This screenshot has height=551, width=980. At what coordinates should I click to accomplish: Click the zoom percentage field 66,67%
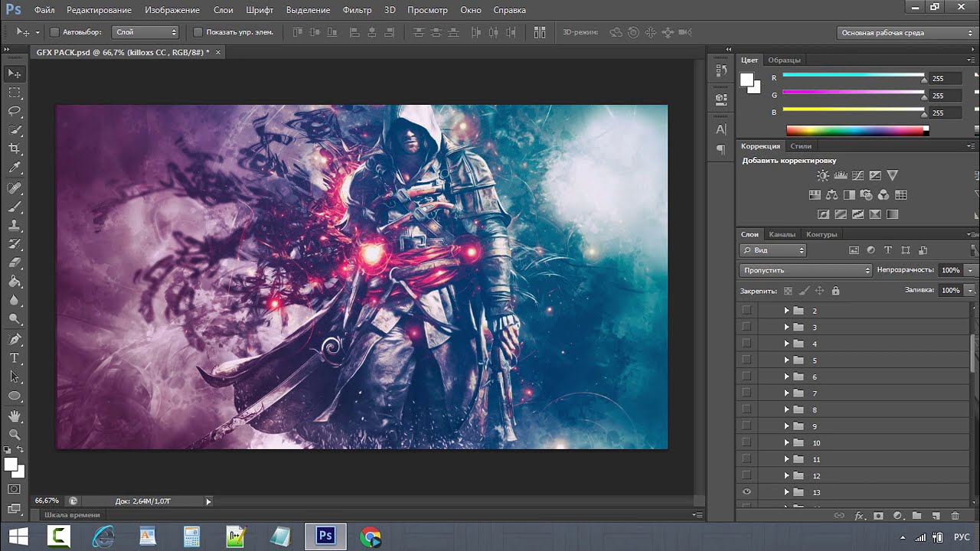(47, 500)
